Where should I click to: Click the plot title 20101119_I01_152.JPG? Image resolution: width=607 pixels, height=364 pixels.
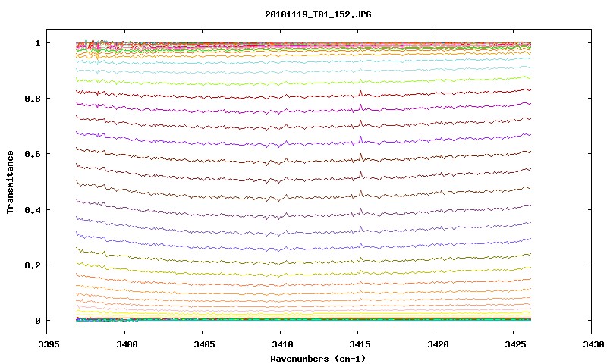tap(318, 14)
